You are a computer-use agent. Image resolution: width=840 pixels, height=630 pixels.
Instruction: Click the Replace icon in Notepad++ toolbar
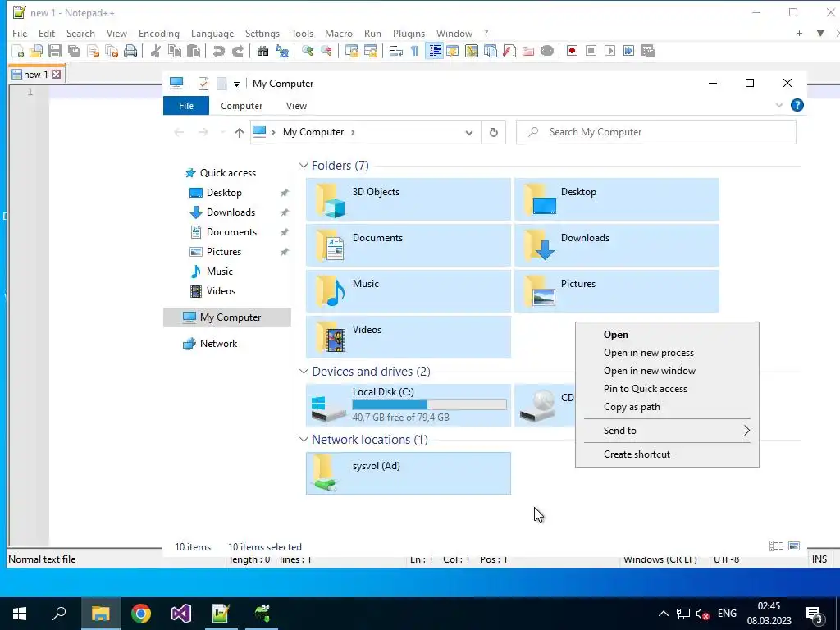coord(282,51)
